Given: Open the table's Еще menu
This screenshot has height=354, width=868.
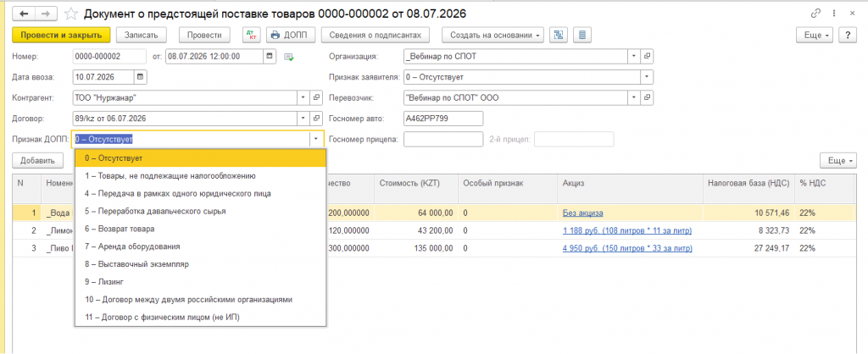Looking at the screenshot, I should click(838, 161).
